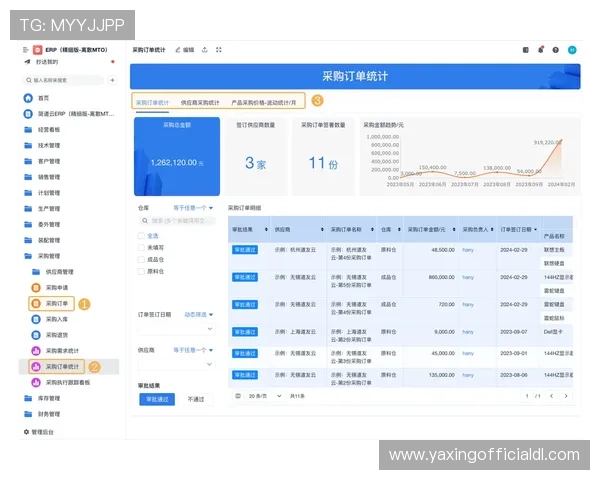Focus the 仓库 keyword search field
This screenshot has width=600, height=480.
tap(176, 220)
